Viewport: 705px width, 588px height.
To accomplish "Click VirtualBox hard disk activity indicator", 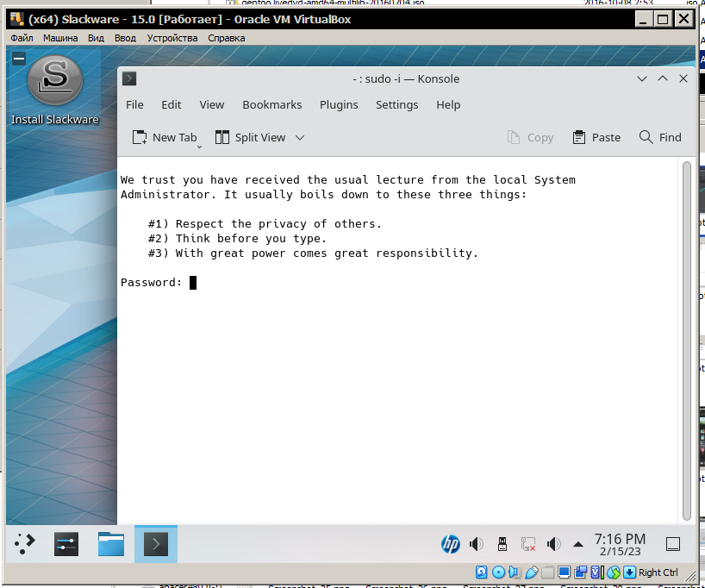I will pos(481,572).
